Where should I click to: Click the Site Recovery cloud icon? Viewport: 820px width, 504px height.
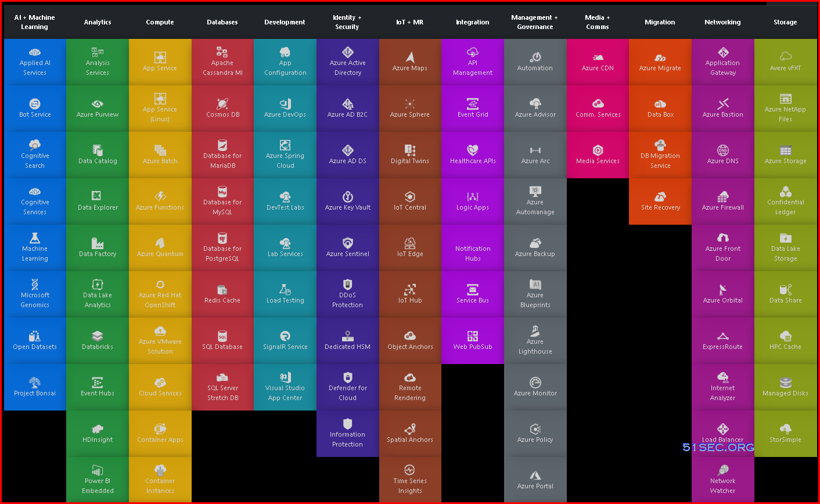[660, 197]
